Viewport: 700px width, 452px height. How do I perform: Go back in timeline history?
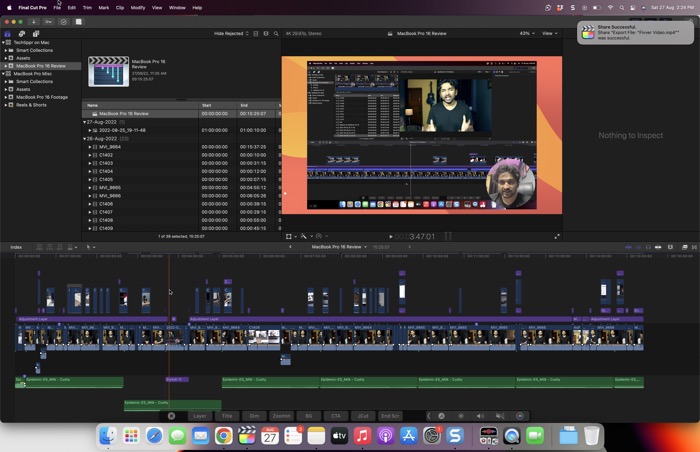point(290,247)
